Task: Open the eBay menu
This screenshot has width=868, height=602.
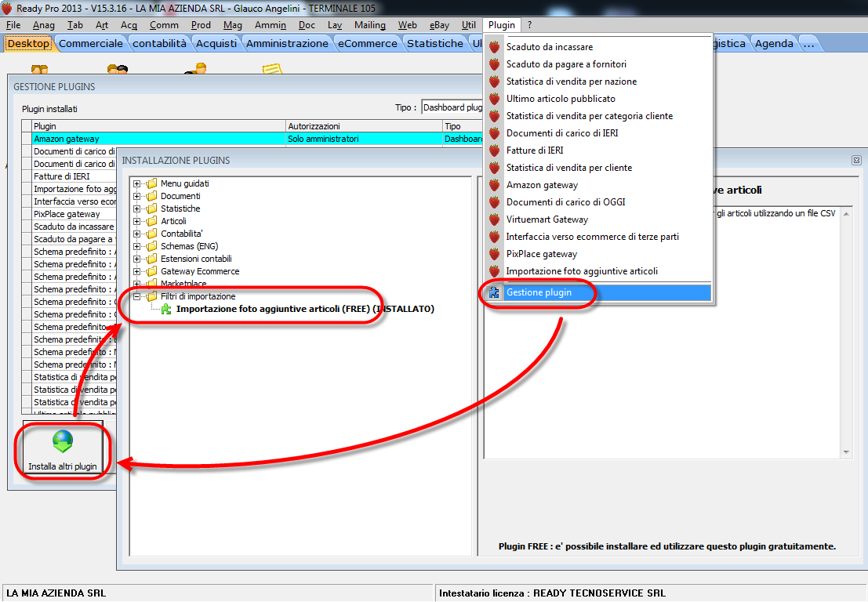Action: pyautogui.click(x=440, y=25)
